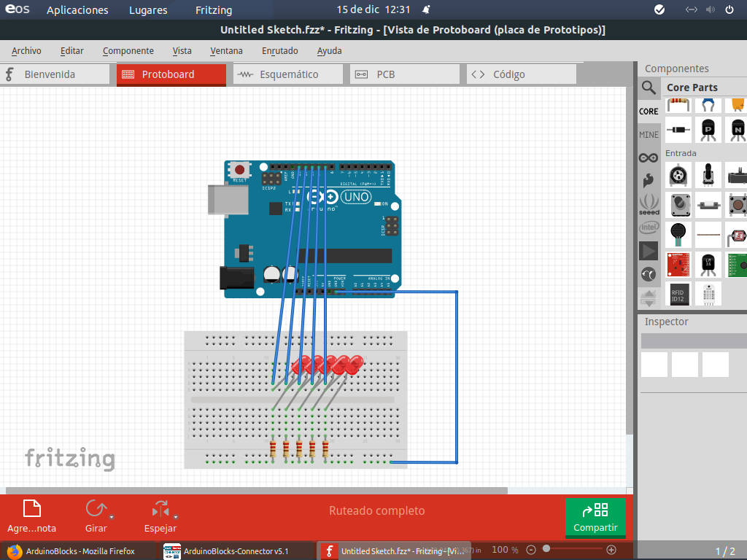The image size is (747, 560).
Task: Open the Código view tab
Action: pyautogui.click(x=522, y=74)
